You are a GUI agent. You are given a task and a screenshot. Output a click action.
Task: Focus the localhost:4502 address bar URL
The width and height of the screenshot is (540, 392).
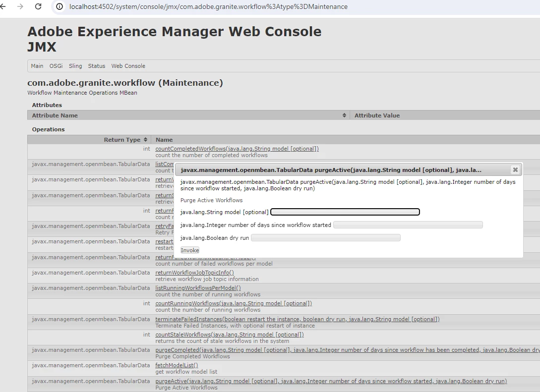(x=208, y=6)
